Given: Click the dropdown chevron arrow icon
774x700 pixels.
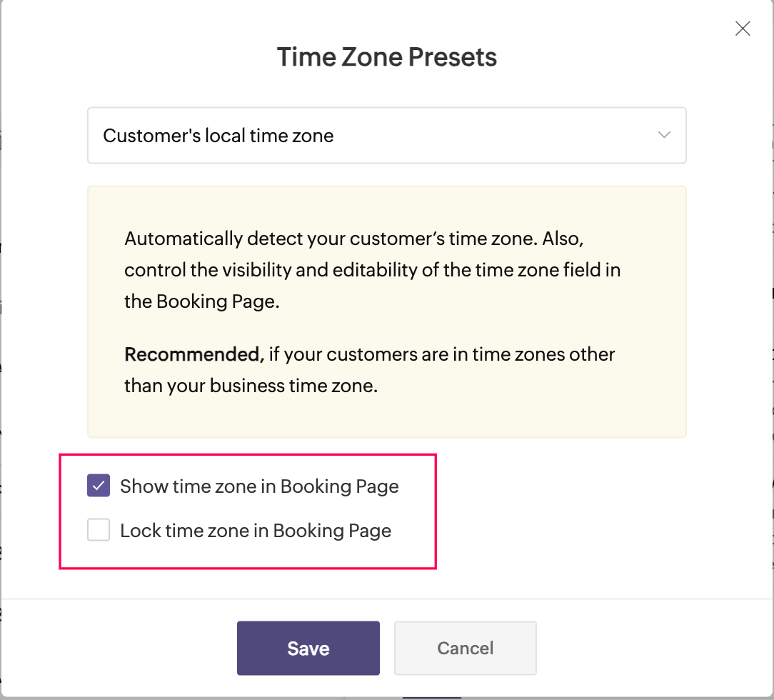Looking at the screenshot, I should pyautogui.click(x=664, y=135).
